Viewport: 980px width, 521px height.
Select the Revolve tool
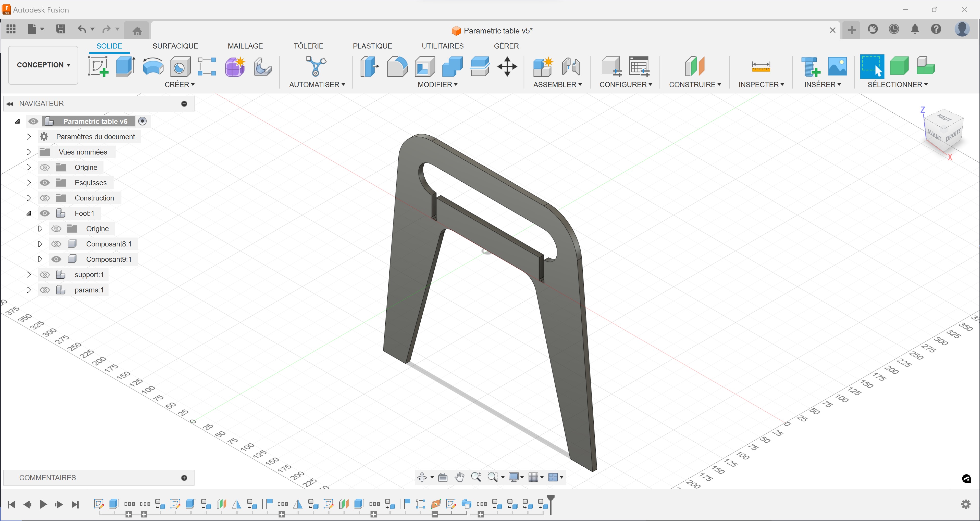[x=153, y=67]
